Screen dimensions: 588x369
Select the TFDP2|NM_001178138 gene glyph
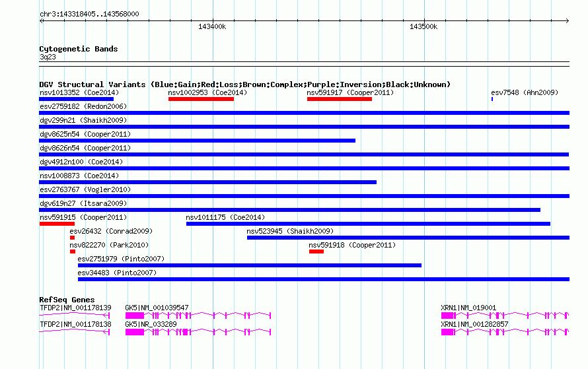[74, 331]
